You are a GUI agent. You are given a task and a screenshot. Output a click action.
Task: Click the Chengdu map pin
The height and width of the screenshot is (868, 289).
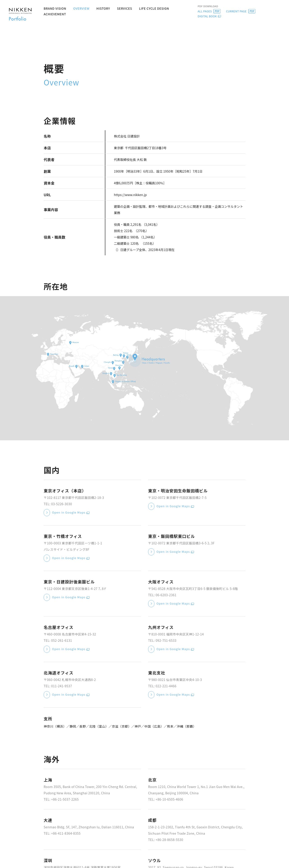(x=113, y=363)
